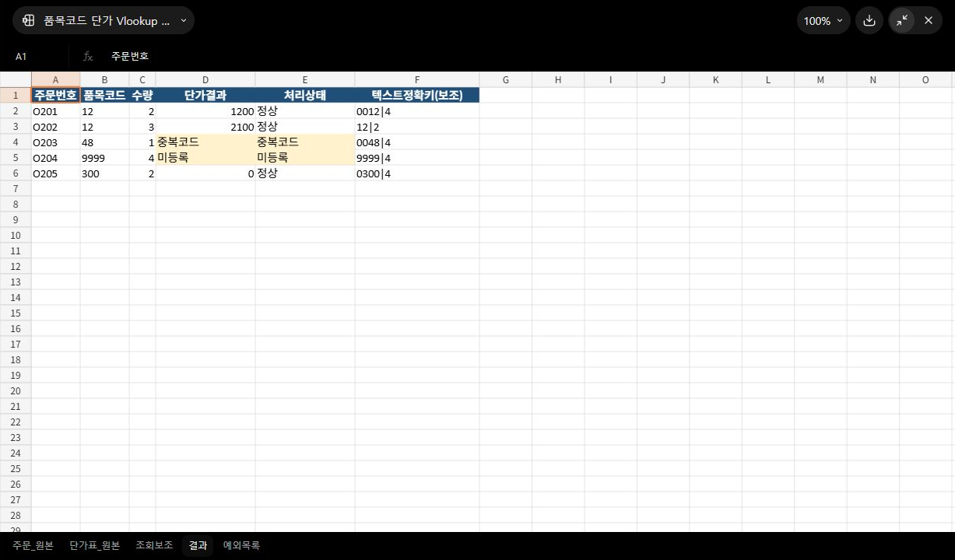The width and height of the screenshot is (955, 560).
Task: Click the collapse fullscreen arrows icon
Action: (901, 20)
